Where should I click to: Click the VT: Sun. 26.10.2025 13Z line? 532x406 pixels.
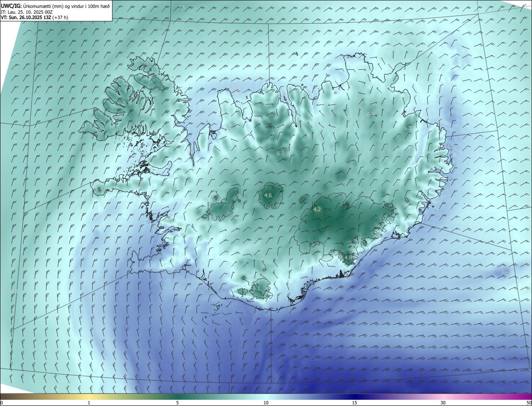pyautogui.click(x=34, y=17)
